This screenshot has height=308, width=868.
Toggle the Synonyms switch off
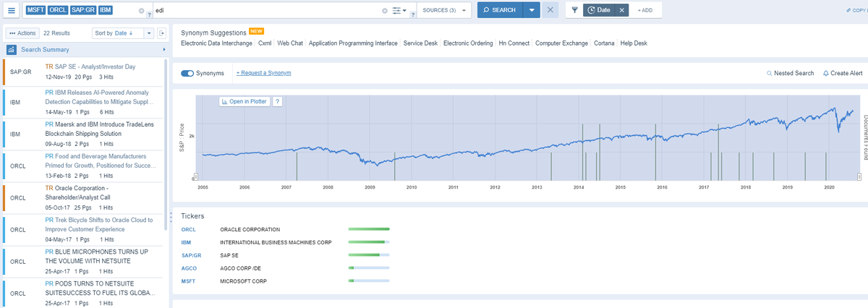pyautogui.click(x=187, y=73)
